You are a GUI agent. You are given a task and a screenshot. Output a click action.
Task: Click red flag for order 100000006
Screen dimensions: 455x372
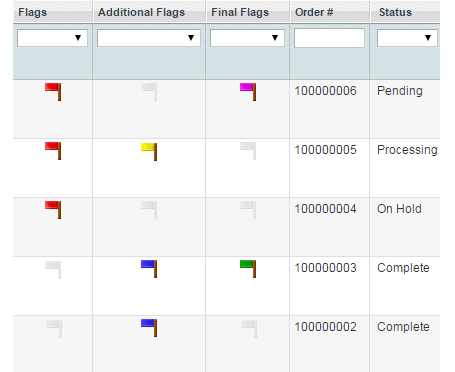click(53, 92)
